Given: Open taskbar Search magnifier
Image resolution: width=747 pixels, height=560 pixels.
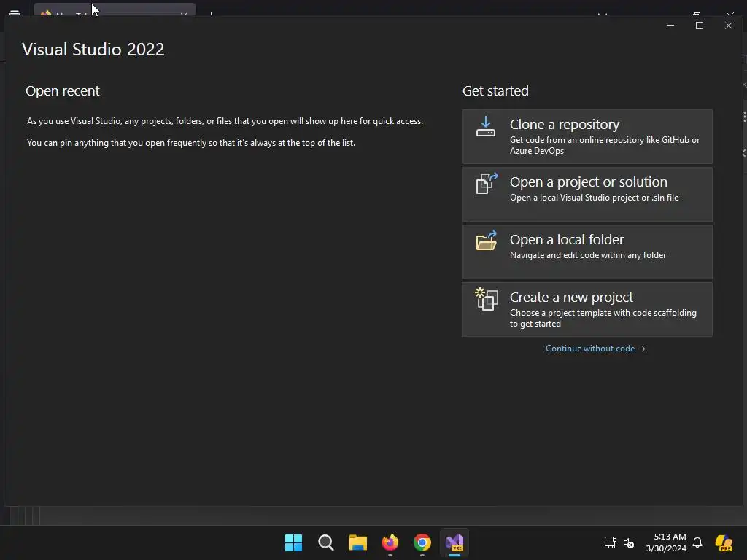Looking at the screenshot, I should [x=326, y=542].
